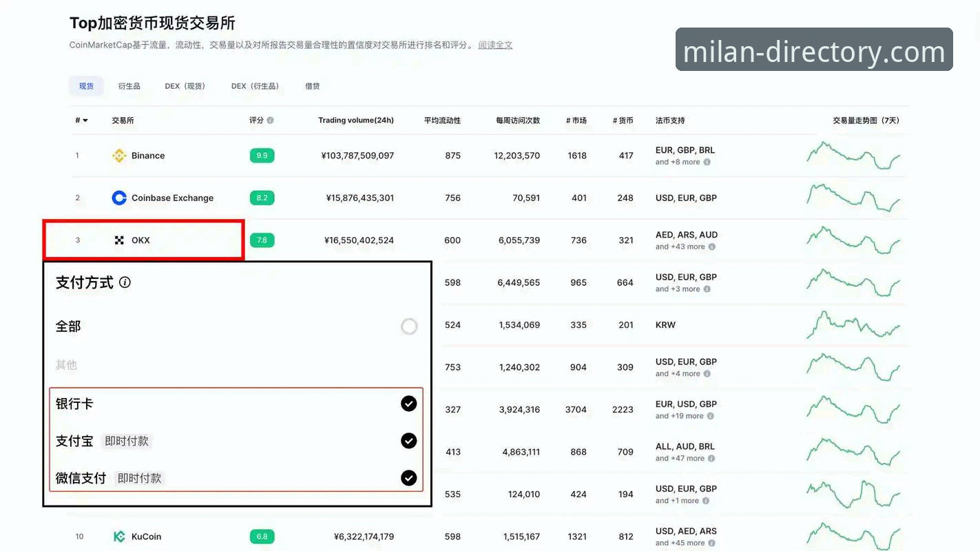Image resolution: width=980 pixels, height=551 pixels.
Task: Select currencies count 2223
Action: [x=623, y=410]
